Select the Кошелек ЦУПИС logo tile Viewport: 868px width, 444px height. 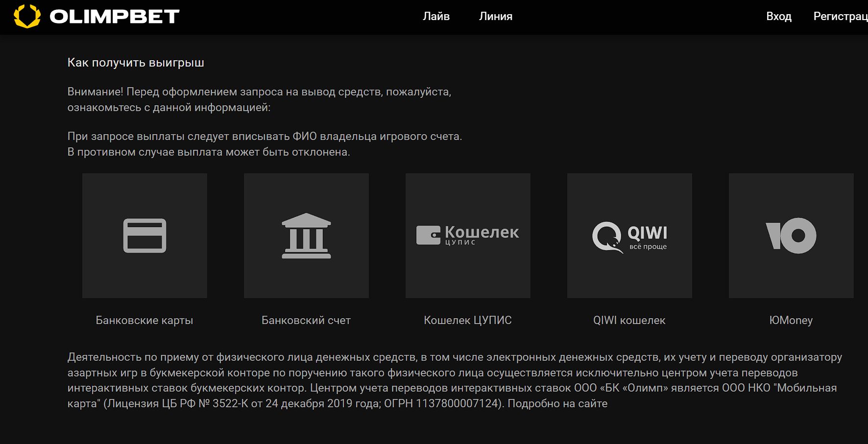[468, 235]
